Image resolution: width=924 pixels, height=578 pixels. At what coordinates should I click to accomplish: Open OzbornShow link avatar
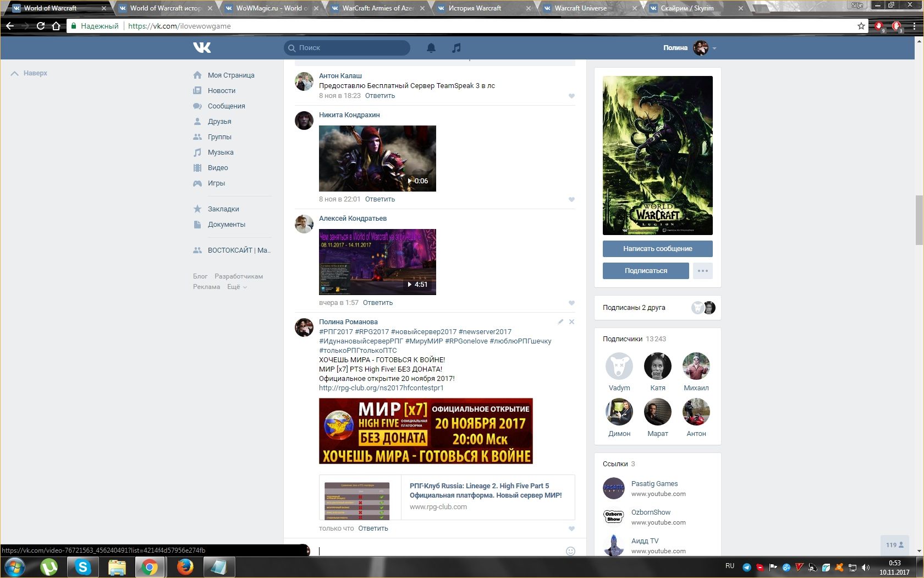(x=614, y=517)
